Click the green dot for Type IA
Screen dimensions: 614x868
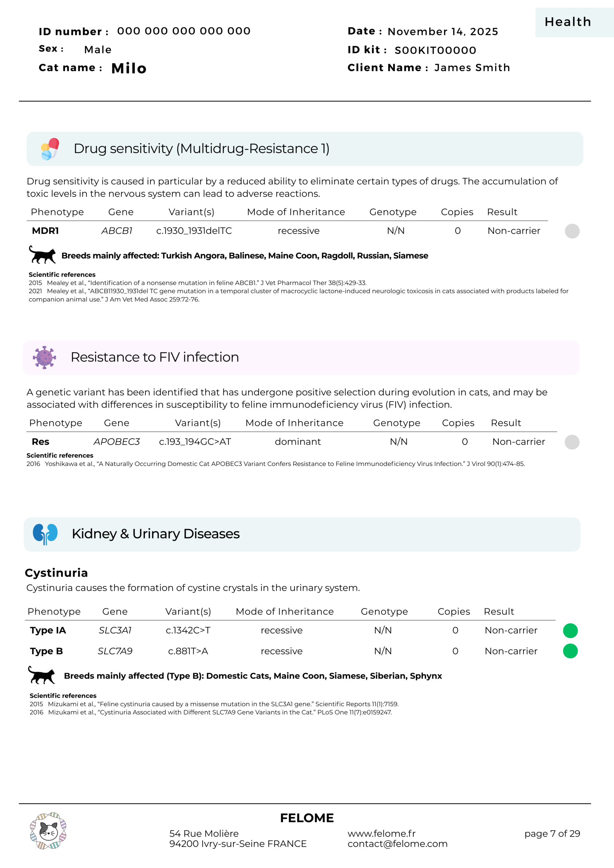tap(570, 630)
